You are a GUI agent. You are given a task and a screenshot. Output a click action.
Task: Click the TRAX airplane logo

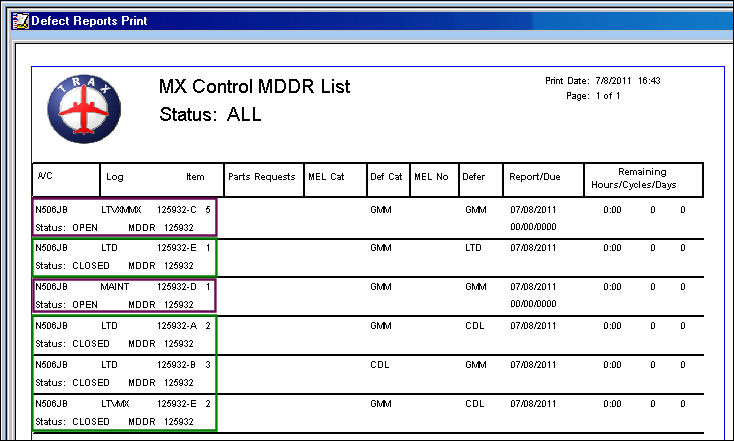coord(84,109)
